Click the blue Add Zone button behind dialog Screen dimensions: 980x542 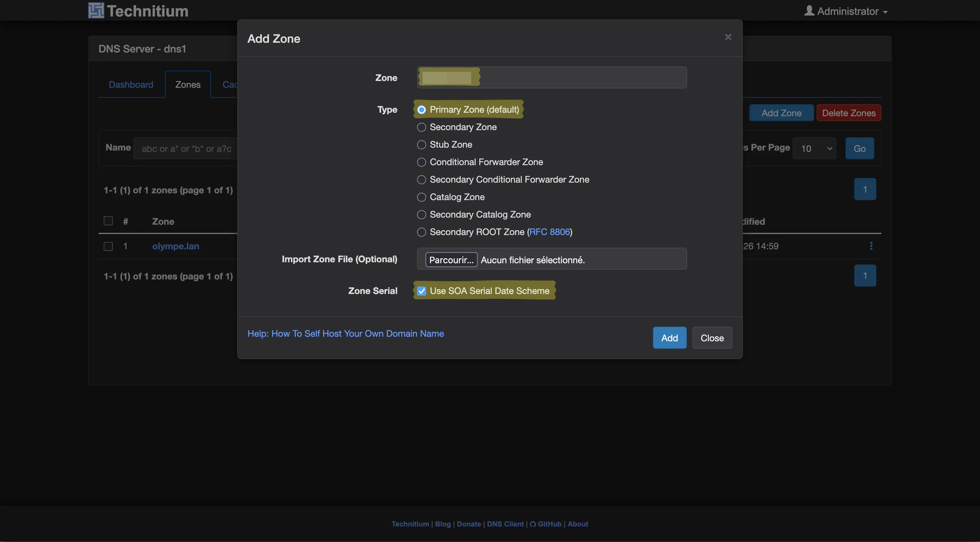point(781,113)
